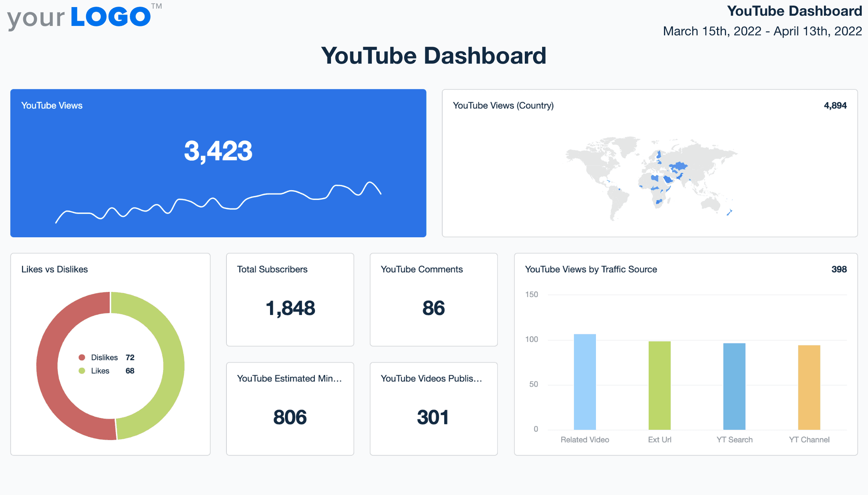This screenshot has height=495, width=868.
Task: Expand the truncated YouTube Videos Publis title
Action: tap(432, 379)
